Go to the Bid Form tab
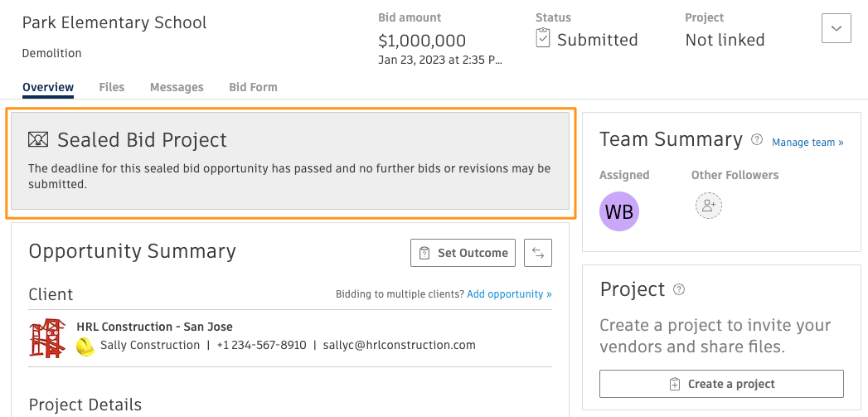Screen dimensions: 868x417 click(253, 87)
